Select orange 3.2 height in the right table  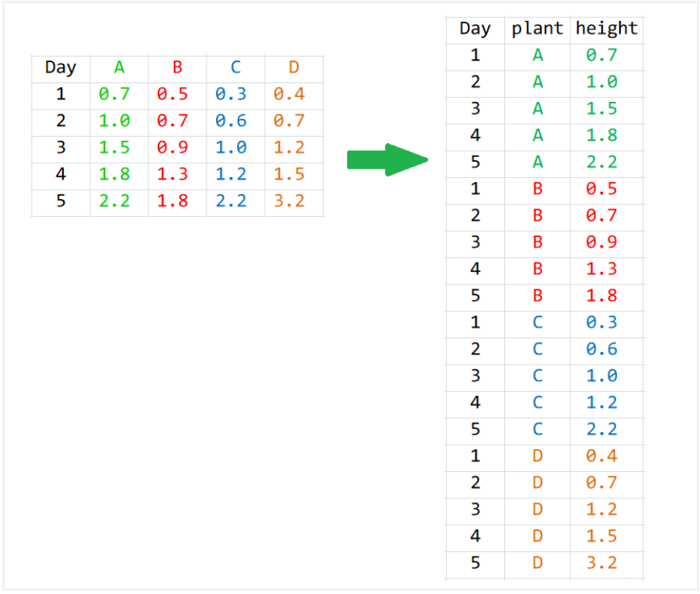coord(601,563)
